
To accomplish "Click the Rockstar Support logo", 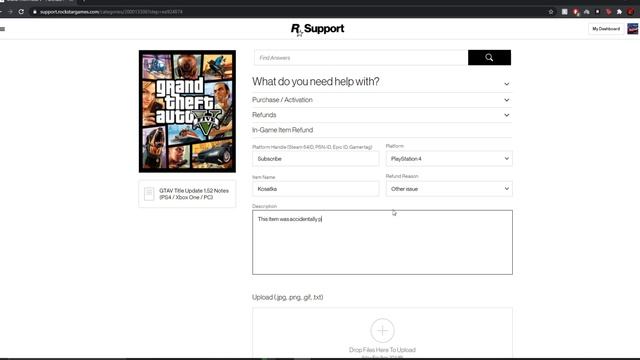I will tap(317, 29).
